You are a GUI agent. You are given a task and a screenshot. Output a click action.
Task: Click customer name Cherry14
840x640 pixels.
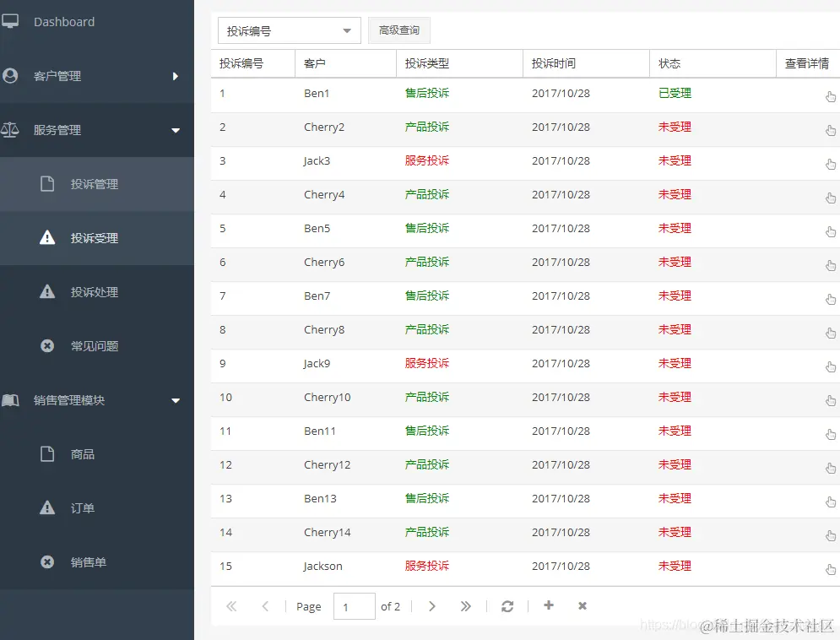point(328,533)
